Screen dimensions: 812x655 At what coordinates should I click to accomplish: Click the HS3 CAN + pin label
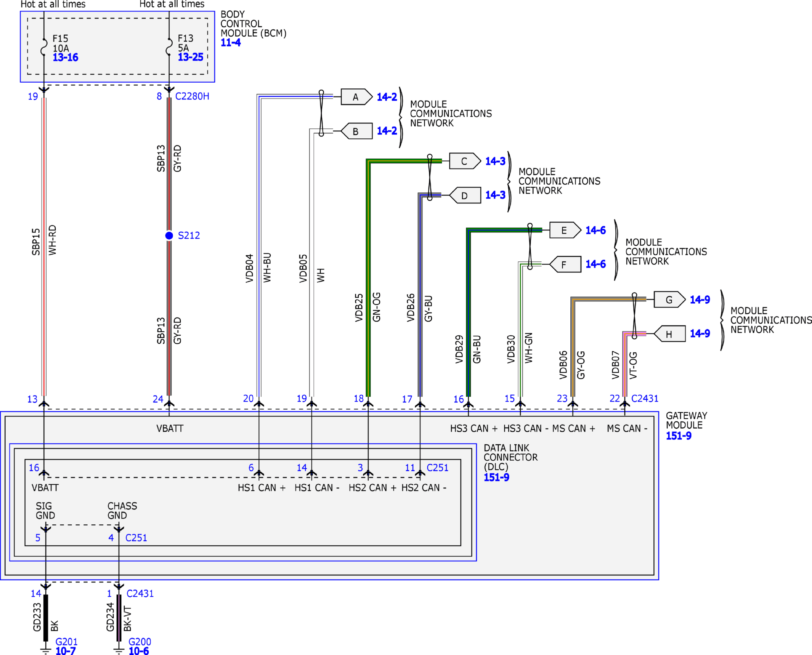(474, 429)
